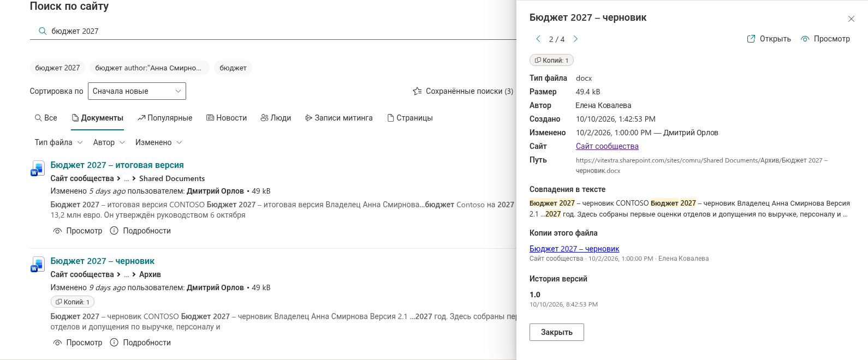Image resolution: width=868 pixels, height=360 pixels.
Task: Click the 49.4 kB size value
Action: (588, 92)
